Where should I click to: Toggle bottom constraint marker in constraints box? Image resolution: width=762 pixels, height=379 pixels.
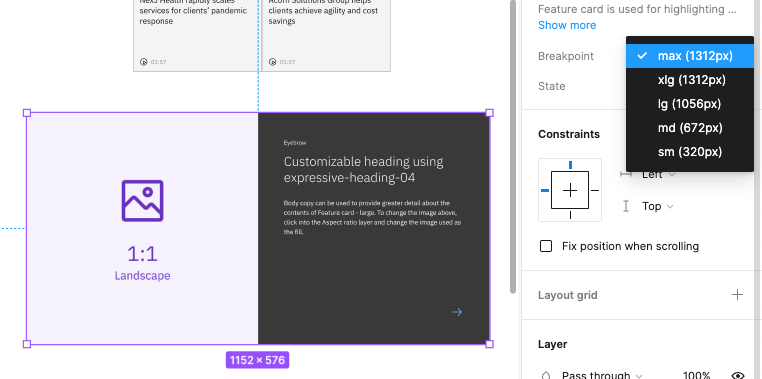(x=570, y=215)
